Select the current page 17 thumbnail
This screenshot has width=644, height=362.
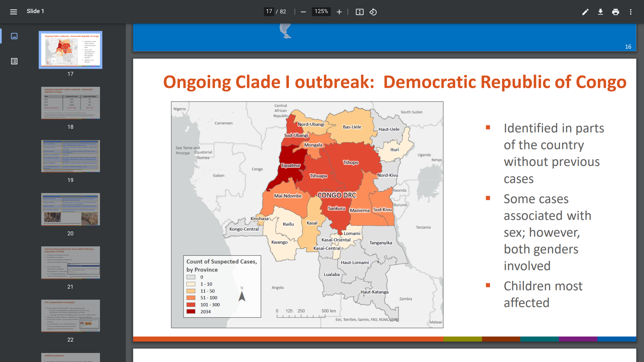[70, 50]
